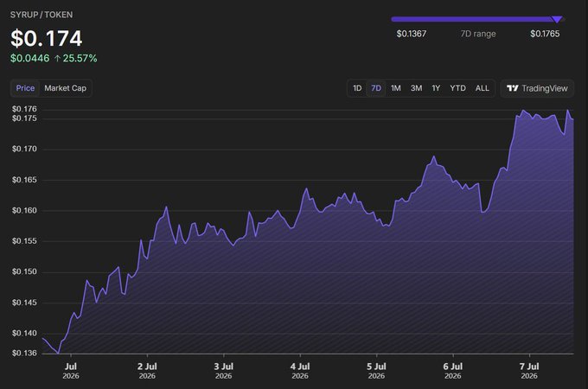This screenshot has width=588, height=389.
Task: Click the $0.145 y-axis label
Action: coord(24,303)
